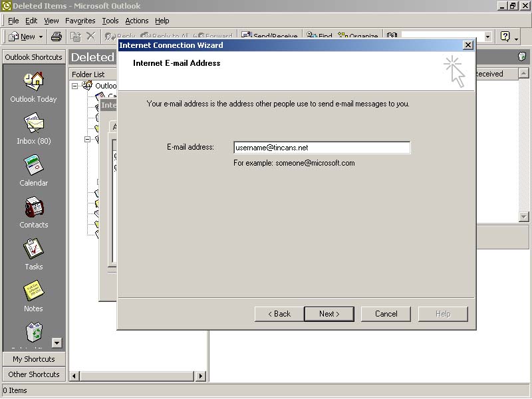Viewport: 532px width, 399px height.
Task: Open the Calendar shortcut icon
Action: pos(34,165)
